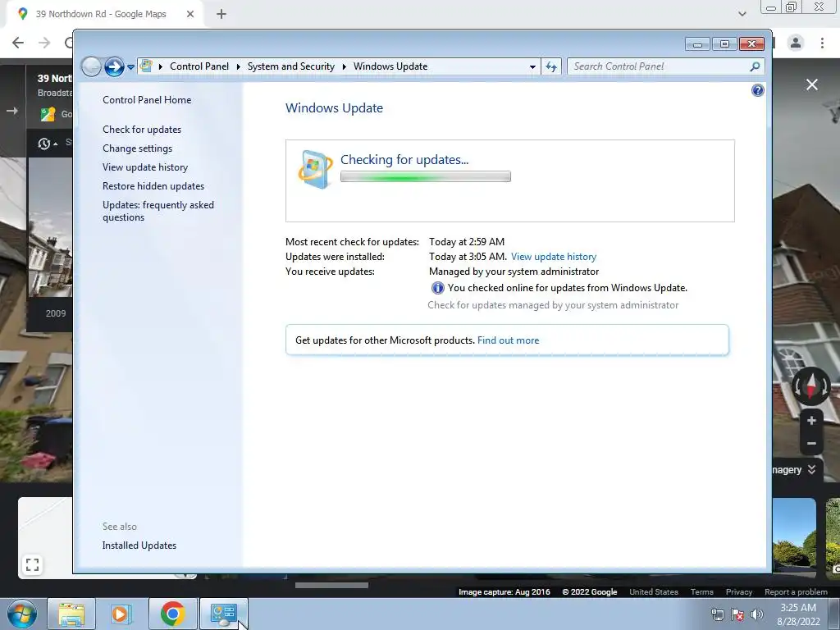The width and height of the screenshot is (840, 630).
Task: Click Google Maps collapse arrow on left
Action: pyautogui.click(x=11, y=111)
